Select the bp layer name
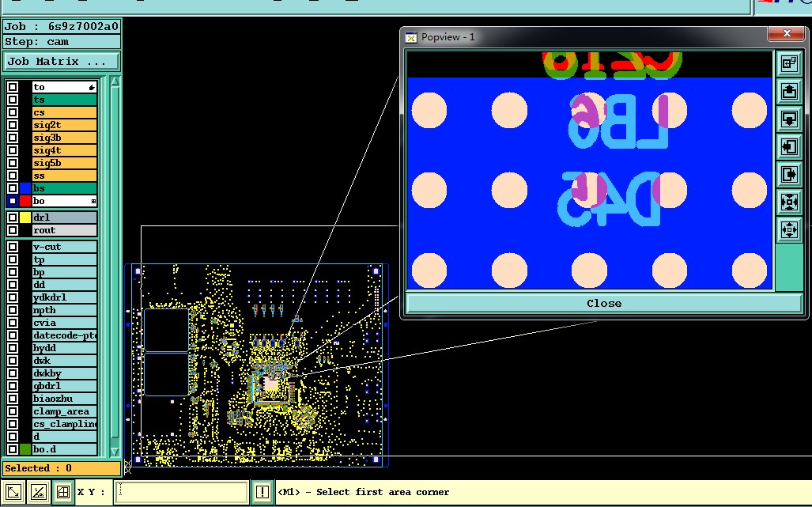This screenshot has height=507, width=812. 64,272
